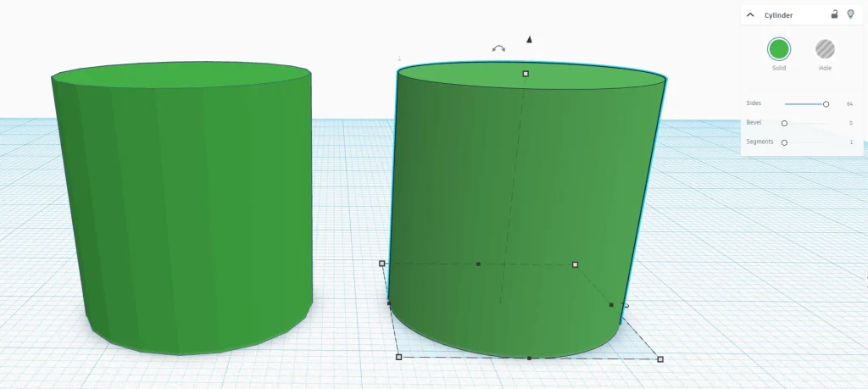Click the Bevel slider handle
Image resolution: width=868 pixels, height=389 pixels.
(x=784, y=124)
